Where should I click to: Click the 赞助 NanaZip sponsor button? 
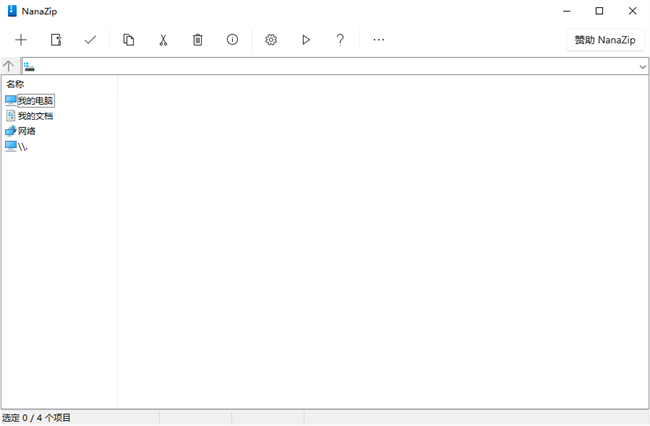pos(605,40)
